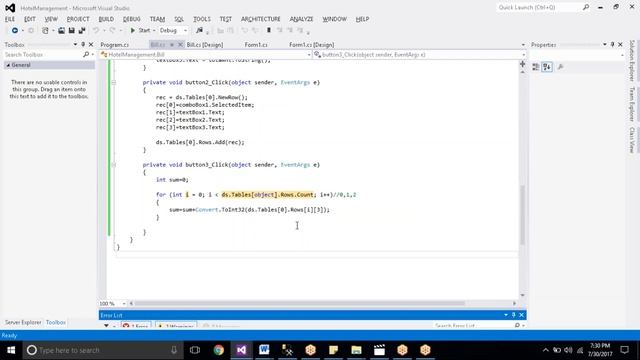The width and height of the screenshot is (640, 360).
Task: Open the Class View side tab
Action: pyautogui.click(x=632, y=140)
